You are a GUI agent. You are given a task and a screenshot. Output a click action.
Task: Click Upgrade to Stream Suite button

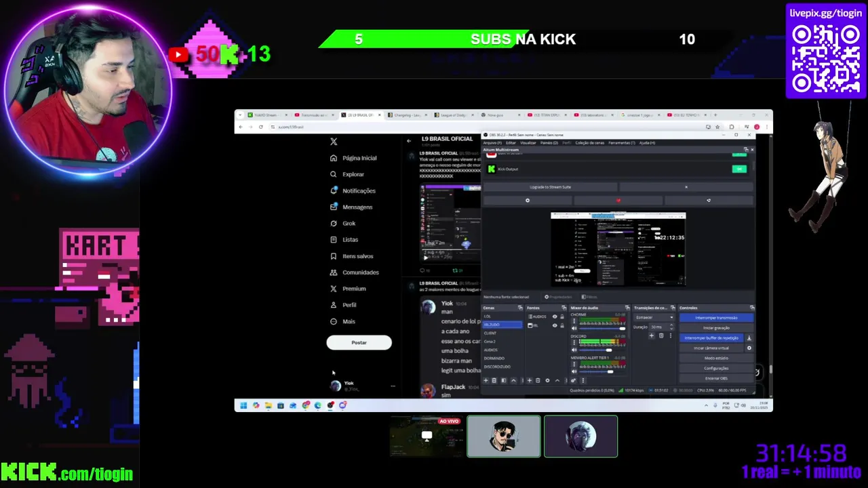coord(550,187)
